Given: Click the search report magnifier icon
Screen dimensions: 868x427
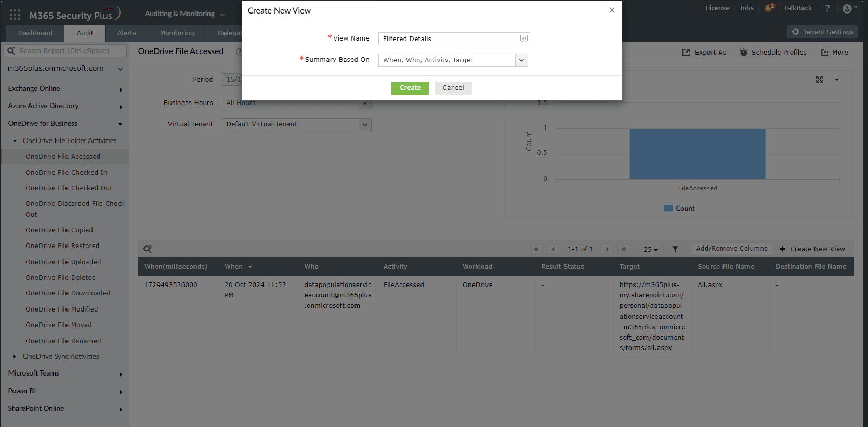Looking at the screenshot, I should [11, 50].
